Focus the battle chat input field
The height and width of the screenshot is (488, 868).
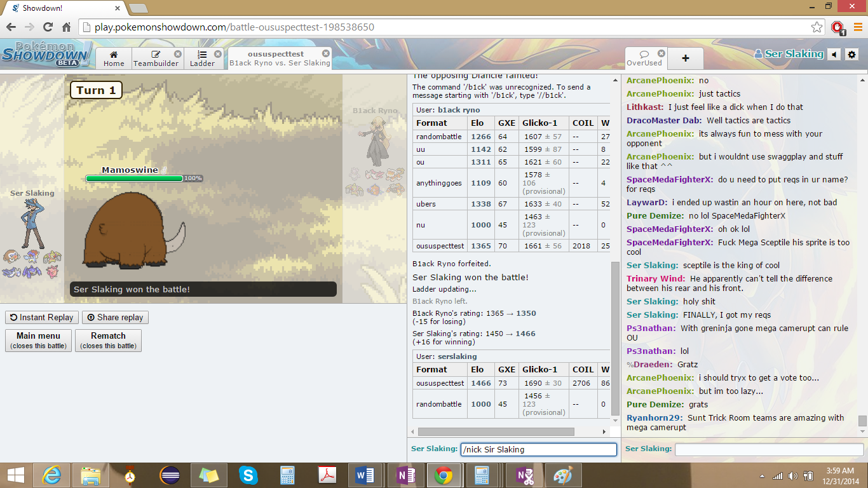point(538,449)
